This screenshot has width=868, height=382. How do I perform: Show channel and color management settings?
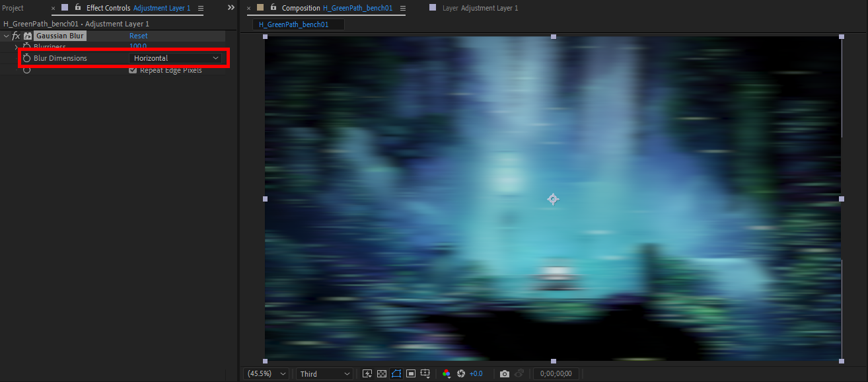pos(447,373)
